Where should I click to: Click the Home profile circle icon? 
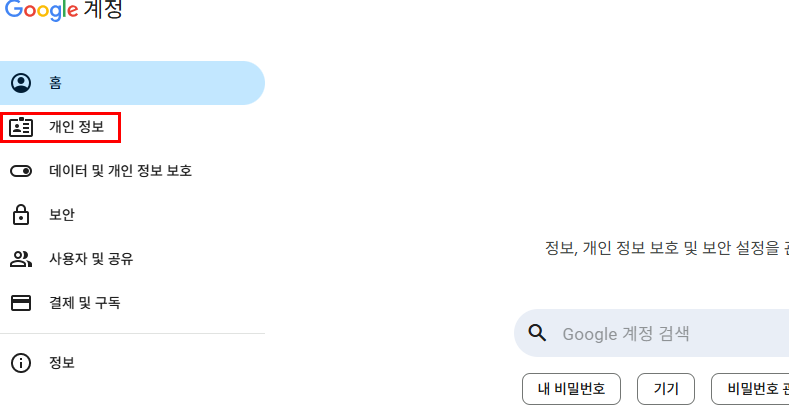click(21, 83)
